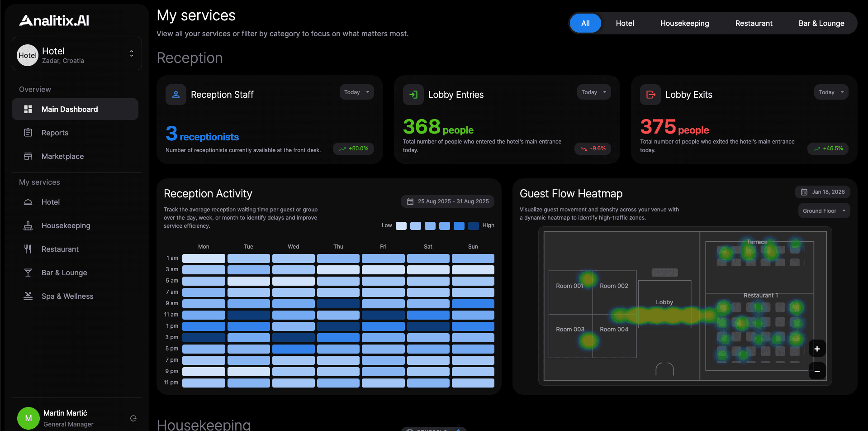Click the darkest High legend color swatch

coord(473,226)
